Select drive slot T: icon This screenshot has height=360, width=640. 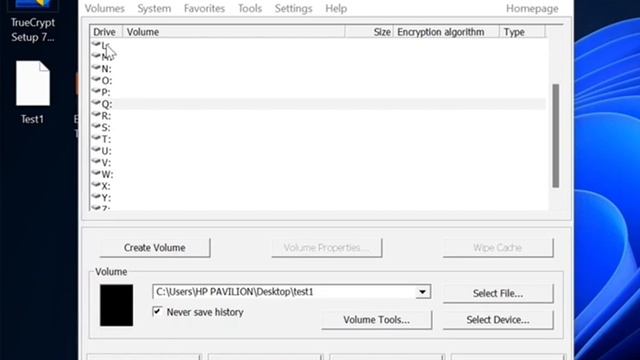coord(96,138)
